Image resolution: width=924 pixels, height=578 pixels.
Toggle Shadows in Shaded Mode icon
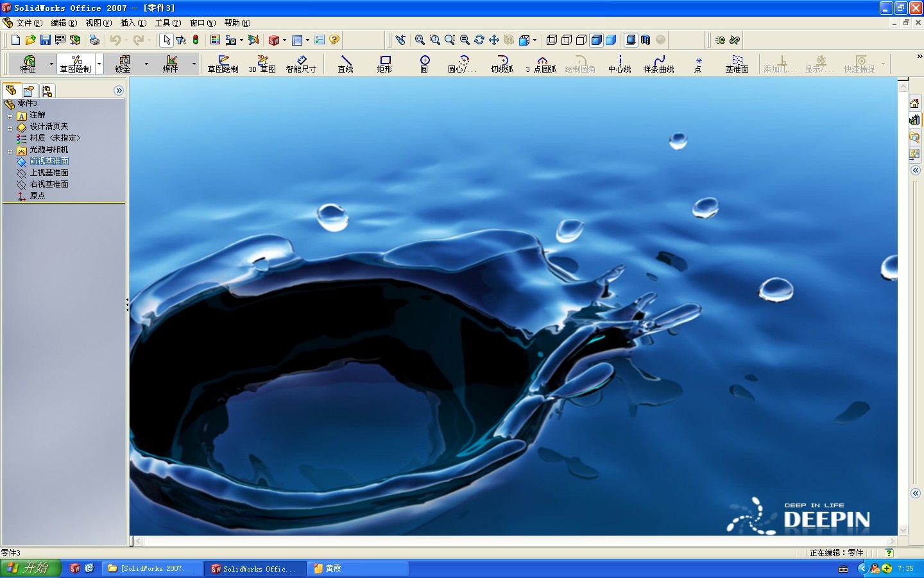click(631, 40)
